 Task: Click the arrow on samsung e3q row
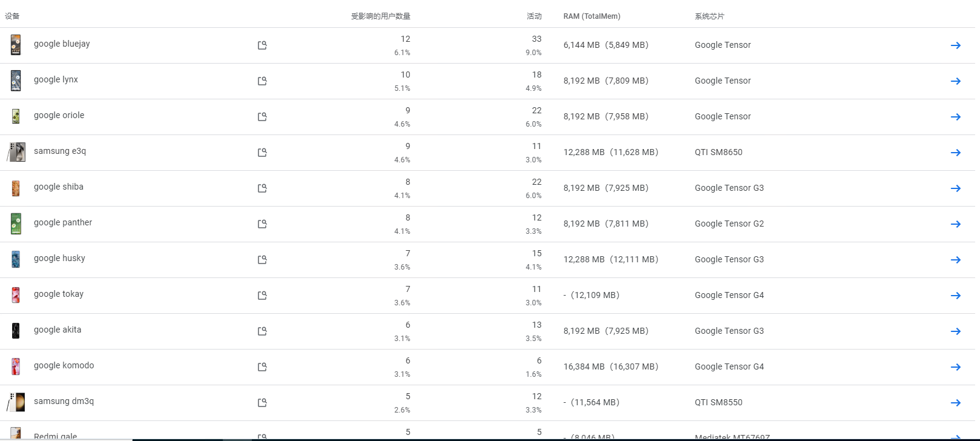(955, 153)
